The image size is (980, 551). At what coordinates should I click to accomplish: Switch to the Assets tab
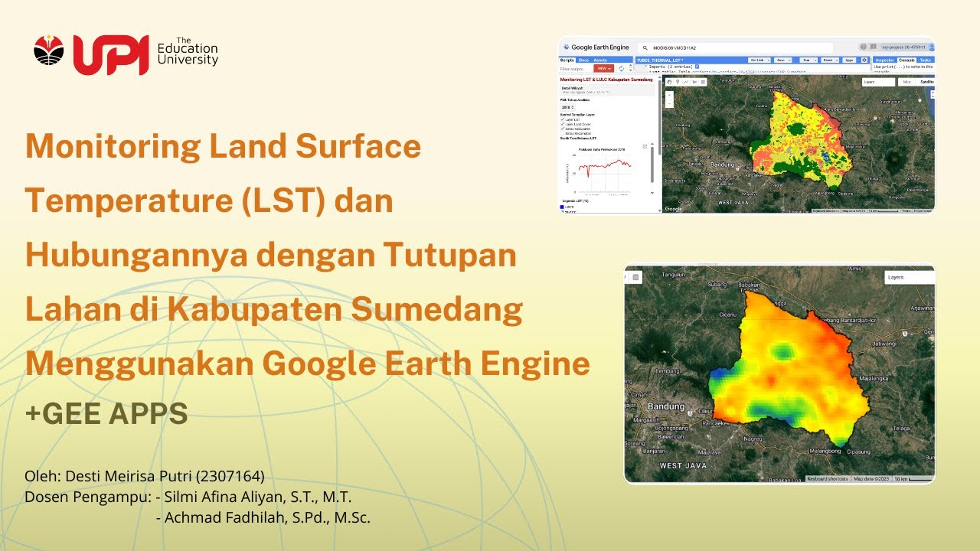pyautogui.click(x=600, y=60)
